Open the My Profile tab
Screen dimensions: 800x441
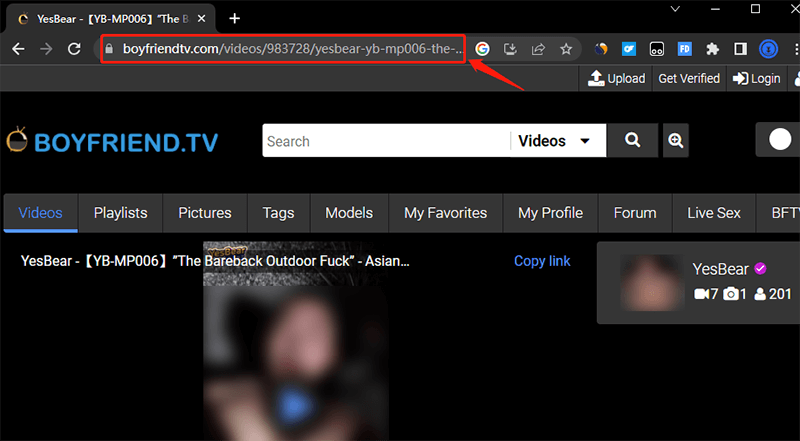tap(550, 213)
